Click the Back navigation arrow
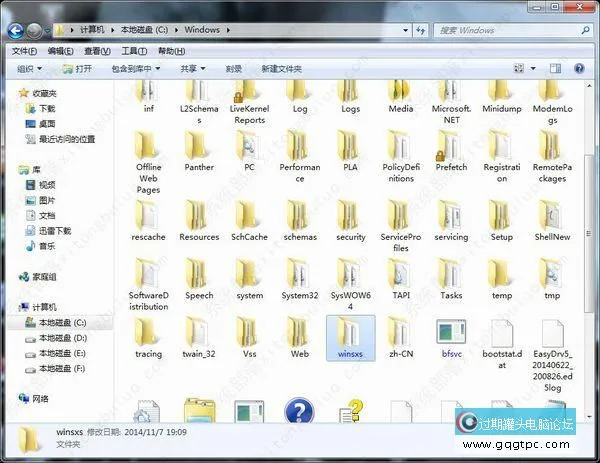The height and width of the screenshot is (463, 600). pyautogui.click(x=17, y=30)
